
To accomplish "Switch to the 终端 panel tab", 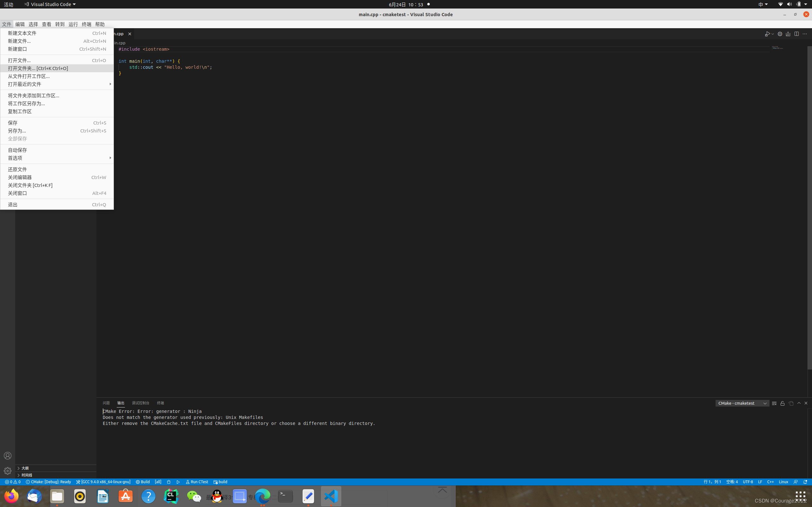I will (160, 403).
